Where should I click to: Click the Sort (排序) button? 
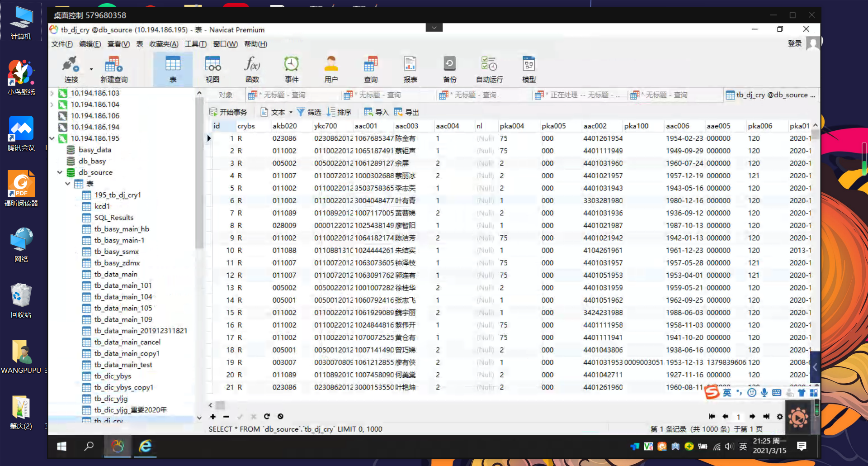pos(339,112)
